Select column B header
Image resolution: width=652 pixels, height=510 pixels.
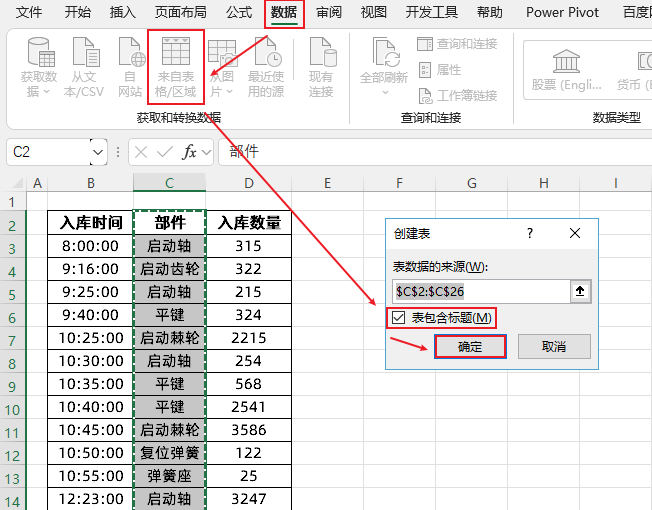coord(91,183)
